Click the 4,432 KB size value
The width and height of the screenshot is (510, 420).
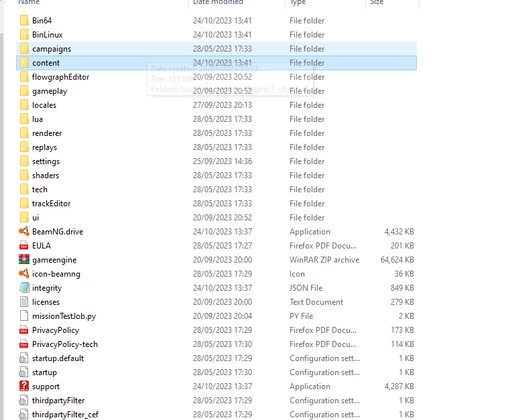point(399,232)
